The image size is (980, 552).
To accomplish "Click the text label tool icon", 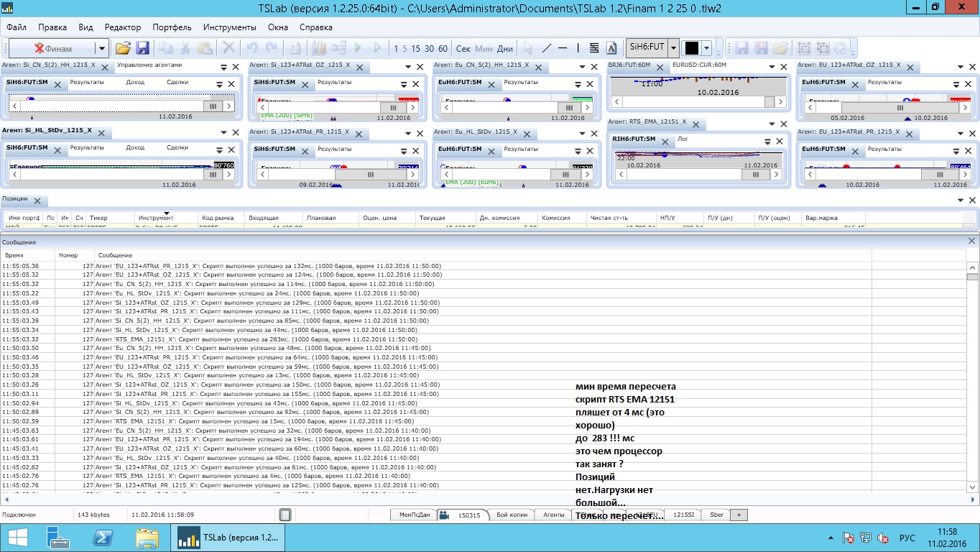I will coord(611,48).
